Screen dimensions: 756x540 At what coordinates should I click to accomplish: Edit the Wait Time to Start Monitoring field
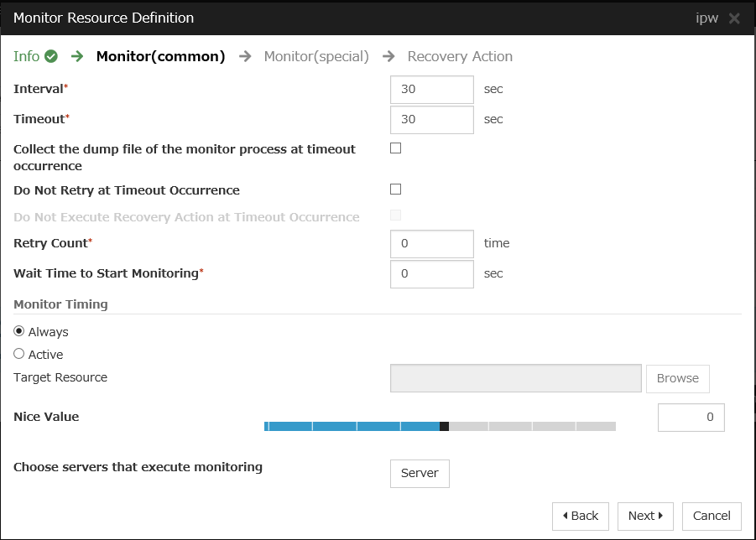pyautogui.click(x=432, y=273)
